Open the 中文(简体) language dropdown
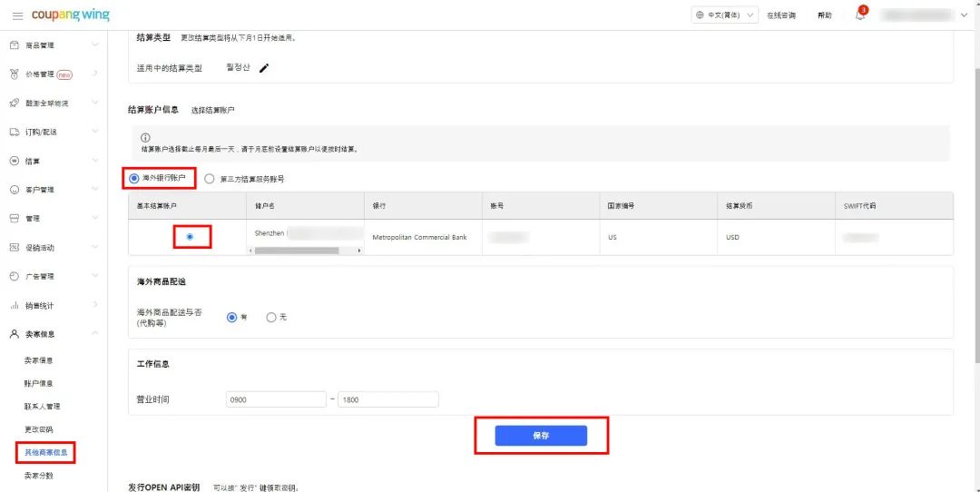Image resolution: width=980 pixels, height=492 pixels. pyautogui.click(x=724, y=15)
